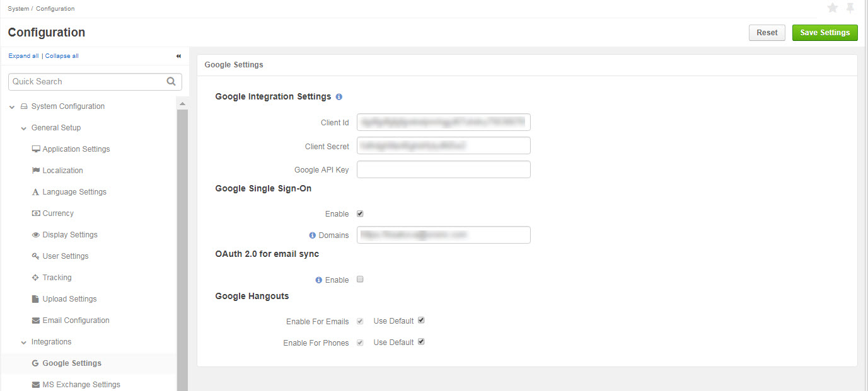
Task: Click the Google Single Sign-On heading
Action: pyautogui.click(x=263, y=188)
